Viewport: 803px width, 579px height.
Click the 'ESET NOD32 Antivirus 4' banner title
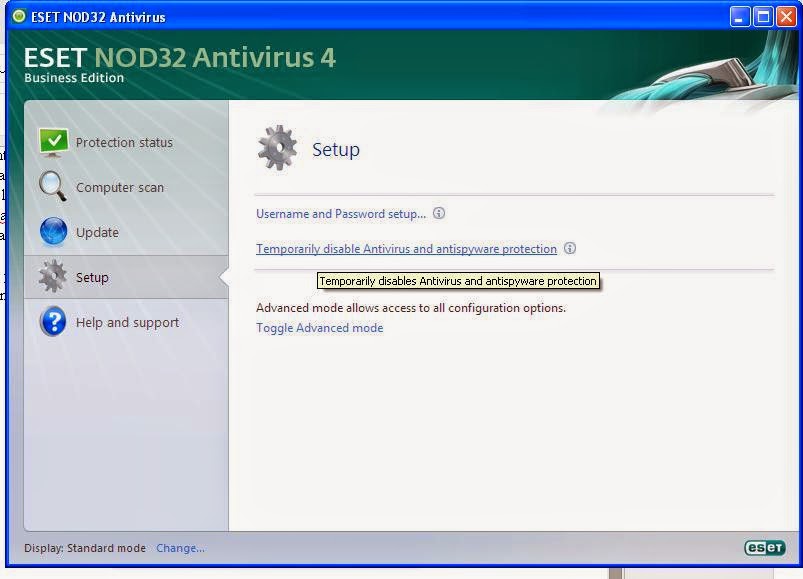tap(180, 57)
